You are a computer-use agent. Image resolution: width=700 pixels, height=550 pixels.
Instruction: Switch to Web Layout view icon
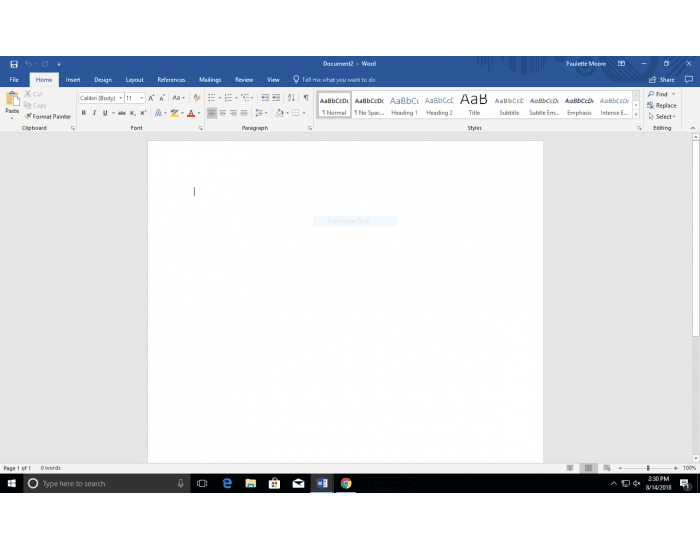607,468
